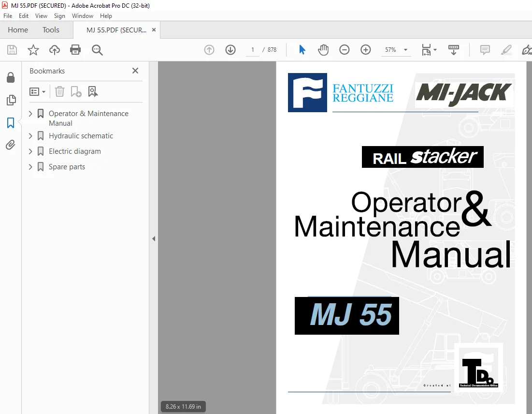The image size is (532, 414).
Task: Click the zoom out minus icon
Action: pyautogui.click(x=344, y=50)
